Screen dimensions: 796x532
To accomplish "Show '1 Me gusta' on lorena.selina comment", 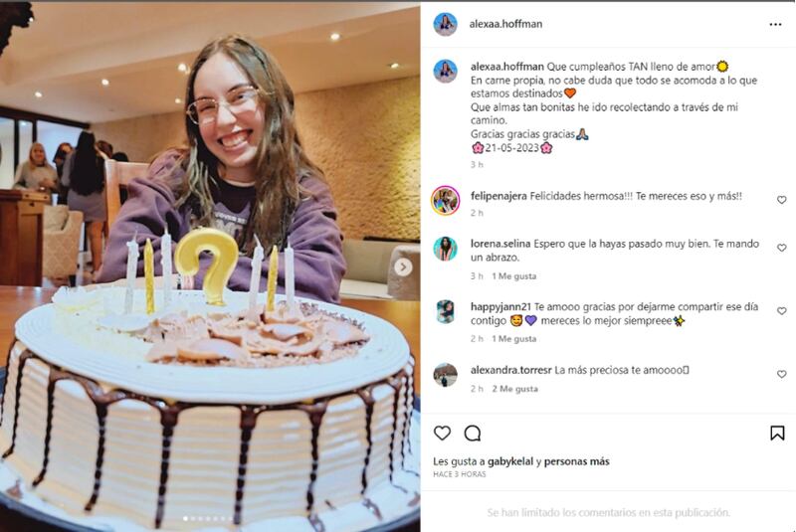I will (513, 275).
